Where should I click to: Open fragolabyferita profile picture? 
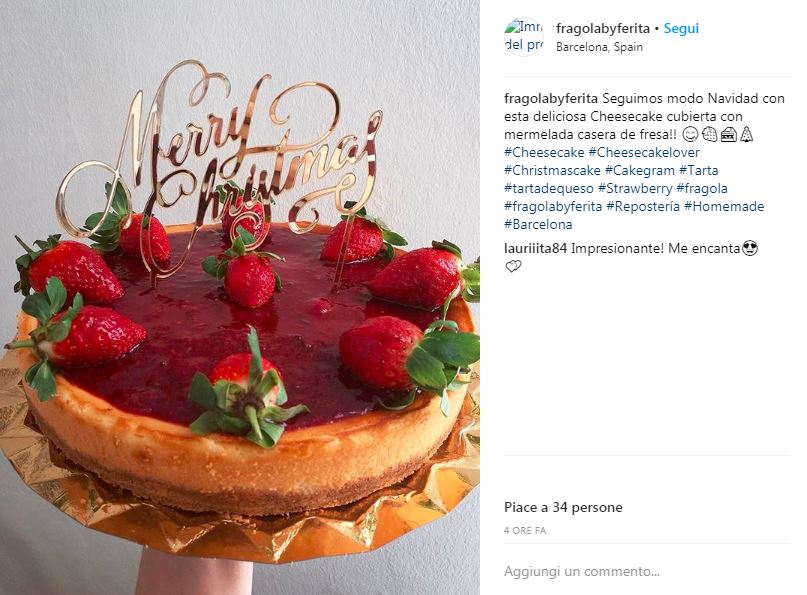pyautogui.click(x=524, y=36)
